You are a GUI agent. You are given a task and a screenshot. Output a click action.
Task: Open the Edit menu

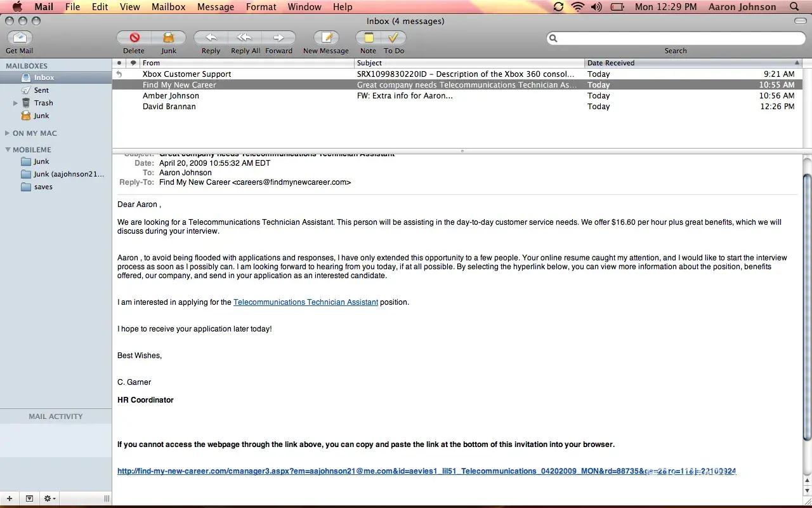pos(100,7)
